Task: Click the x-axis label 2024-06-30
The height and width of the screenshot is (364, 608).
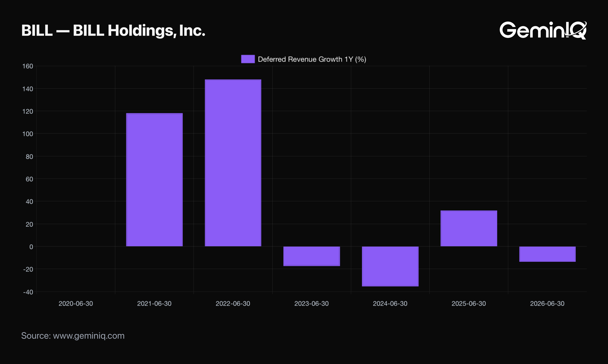Action: [390, 304]
